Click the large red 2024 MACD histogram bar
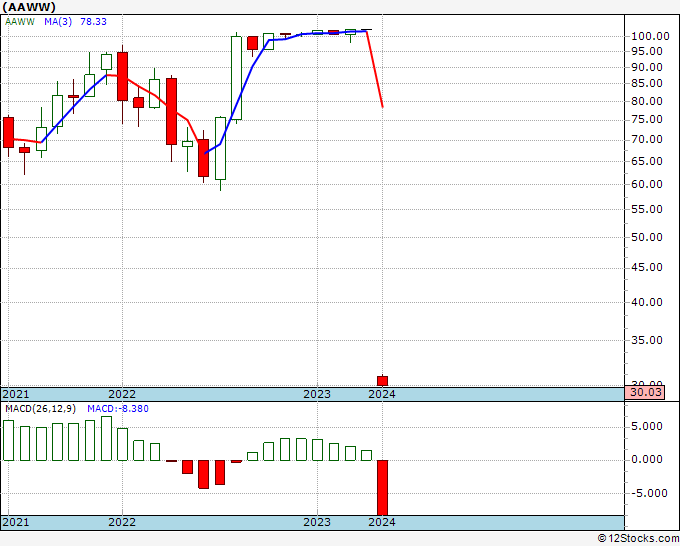 [382, 488]
